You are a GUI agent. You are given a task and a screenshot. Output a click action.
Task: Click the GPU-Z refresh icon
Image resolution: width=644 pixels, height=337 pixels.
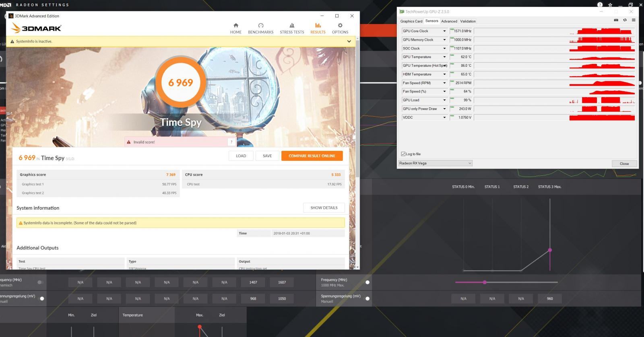pyautogui.click(x=625, y=20)
